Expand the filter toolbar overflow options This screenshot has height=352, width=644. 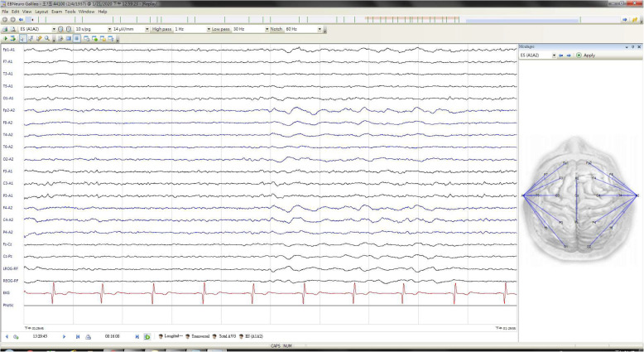point(324,30)
